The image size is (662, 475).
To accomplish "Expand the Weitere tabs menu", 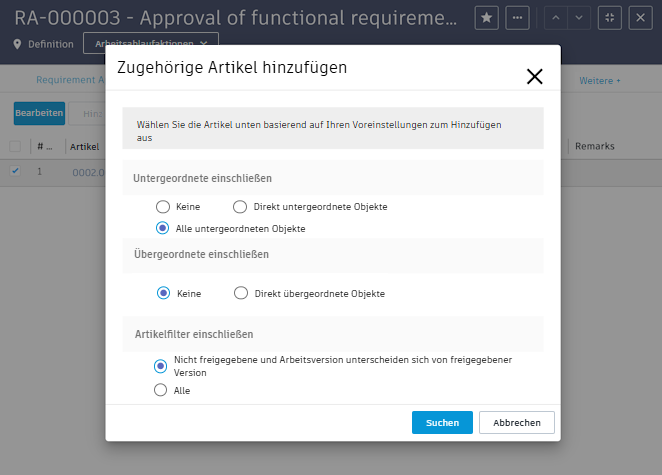I will click(600, 80).
